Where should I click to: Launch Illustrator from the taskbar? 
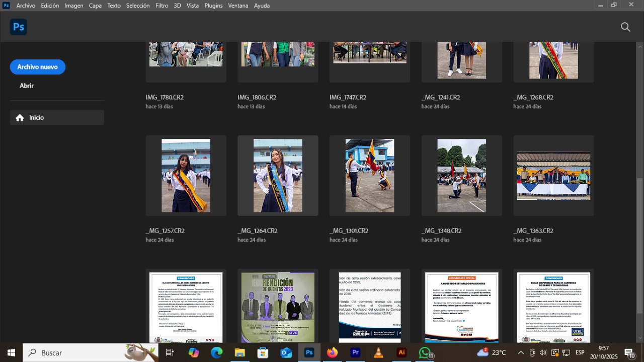coord(401,352)
